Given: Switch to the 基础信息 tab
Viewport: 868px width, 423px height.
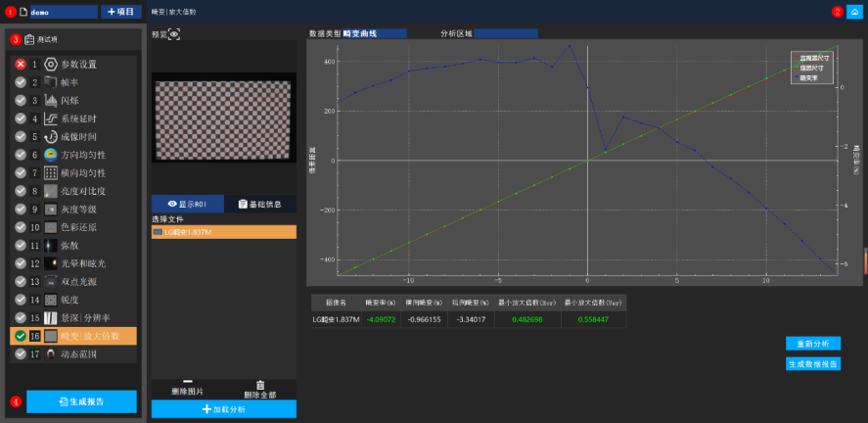Looking at the screenshot, I should pyautogui.click(x=259, y=204).
